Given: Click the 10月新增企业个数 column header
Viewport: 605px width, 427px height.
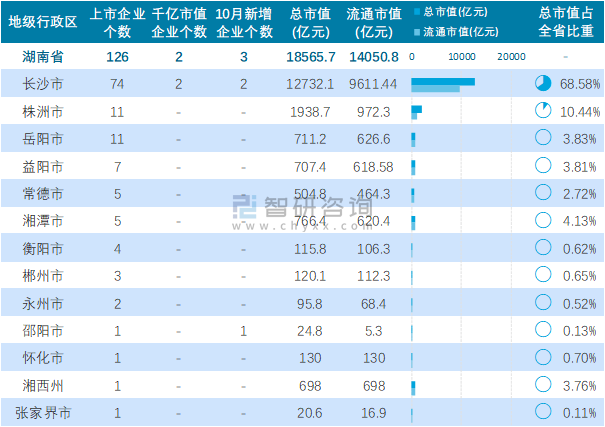Looking at the screenshot, I should click(244, 22).
